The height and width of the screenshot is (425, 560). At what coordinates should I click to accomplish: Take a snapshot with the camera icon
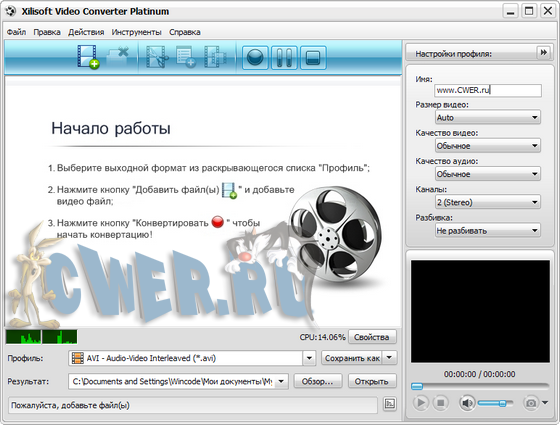pyautogui.click(x=531, y=403)
